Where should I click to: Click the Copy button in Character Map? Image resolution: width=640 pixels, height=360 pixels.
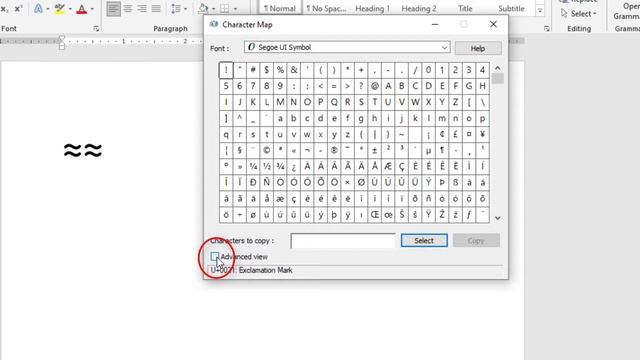pyautogui.click(x=476, y=240)
